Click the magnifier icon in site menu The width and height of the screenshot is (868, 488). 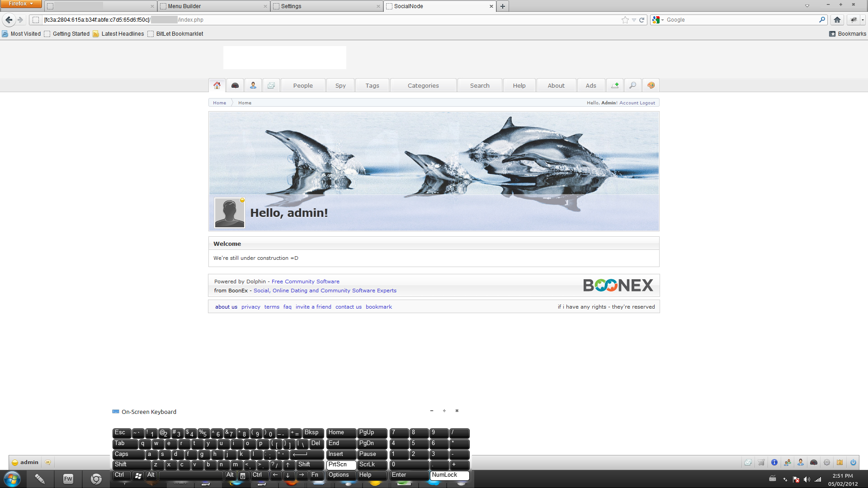[x=632, y=85]
